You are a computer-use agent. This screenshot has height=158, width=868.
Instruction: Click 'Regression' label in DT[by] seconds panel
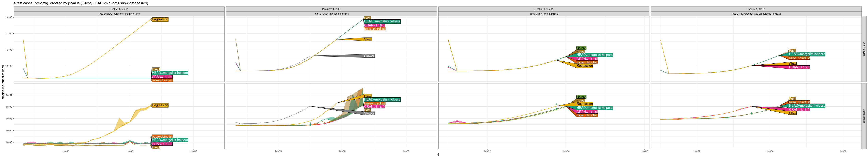(x=585, y=104)
